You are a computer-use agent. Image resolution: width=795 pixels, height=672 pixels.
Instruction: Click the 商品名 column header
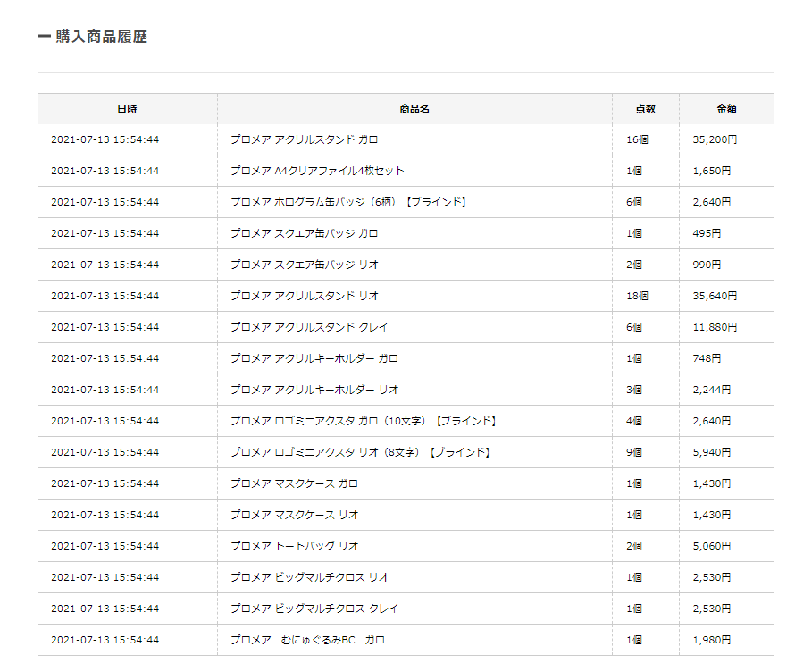point(414,109)
